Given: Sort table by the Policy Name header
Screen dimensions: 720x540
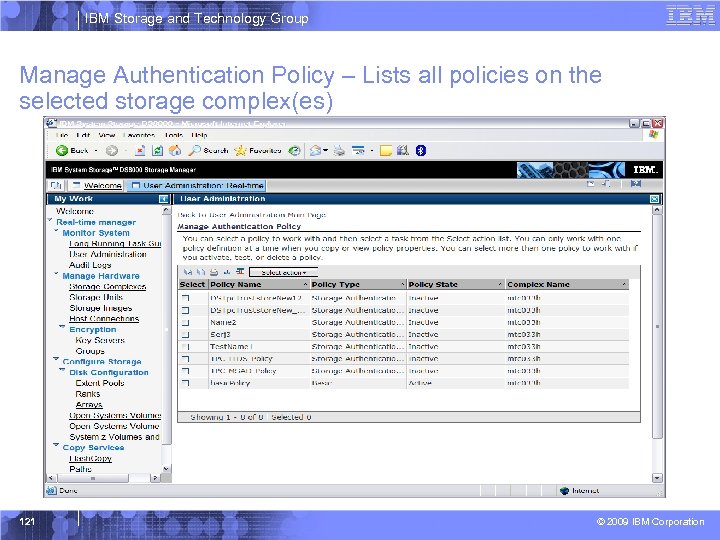Looking at the screenshot, I should click(259, 285).
